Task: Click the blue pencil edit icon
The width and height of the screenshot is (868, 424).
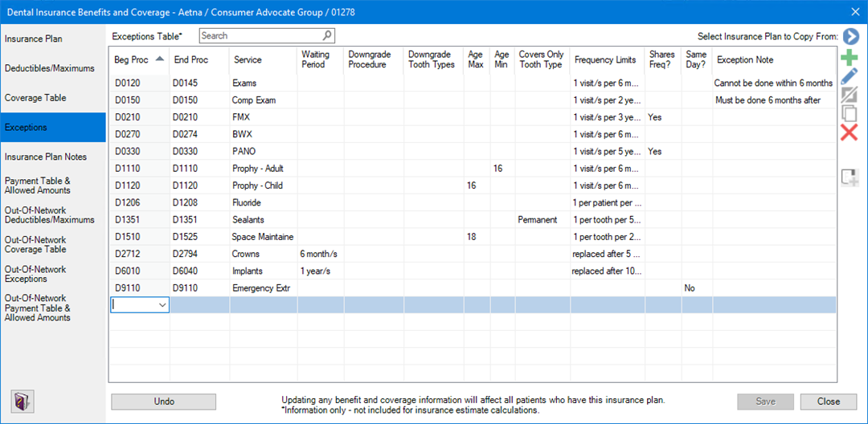Action: (x=849, y=77)
